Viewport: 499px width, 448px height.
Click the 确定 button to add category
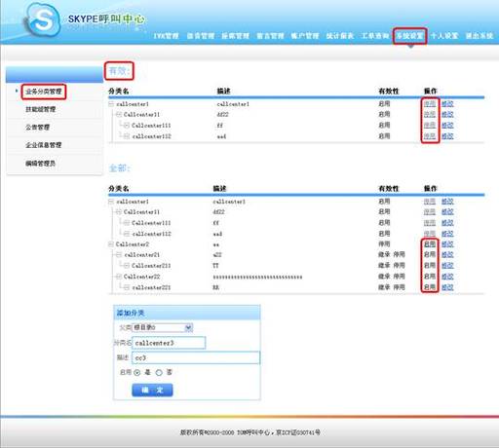152,390
